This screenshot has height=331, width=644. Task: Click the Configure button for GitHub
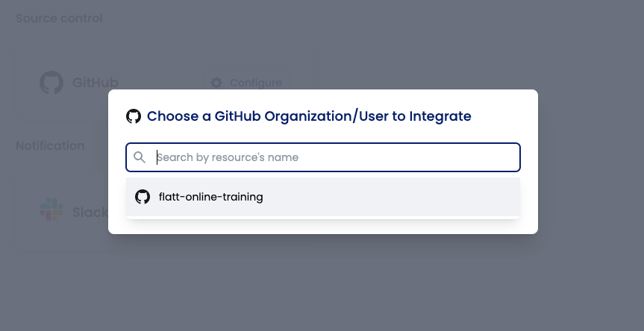tap(247, 83)
